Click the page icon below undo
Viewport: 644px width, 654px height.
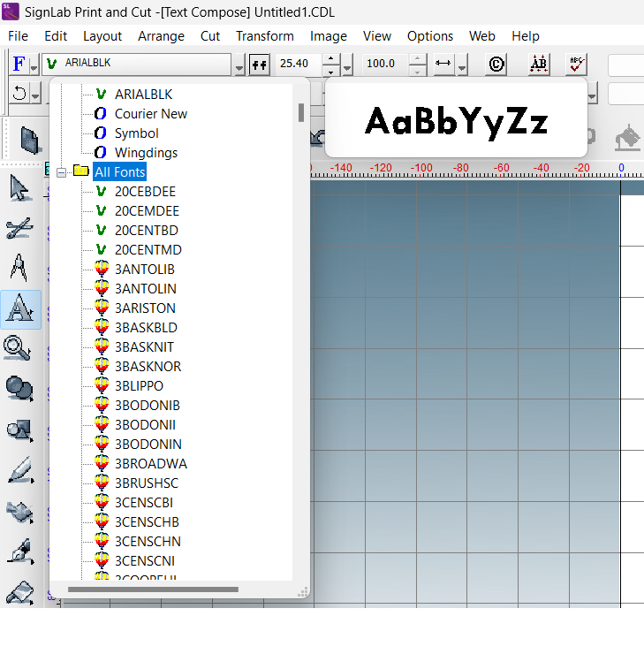coord(30,141)
